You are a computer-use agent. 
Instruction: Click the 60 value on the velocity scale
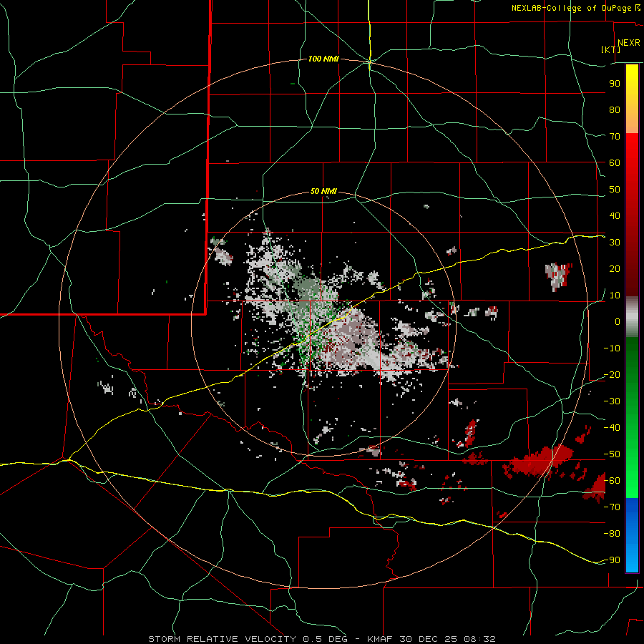pyautogui.click(x=615, y=162)
